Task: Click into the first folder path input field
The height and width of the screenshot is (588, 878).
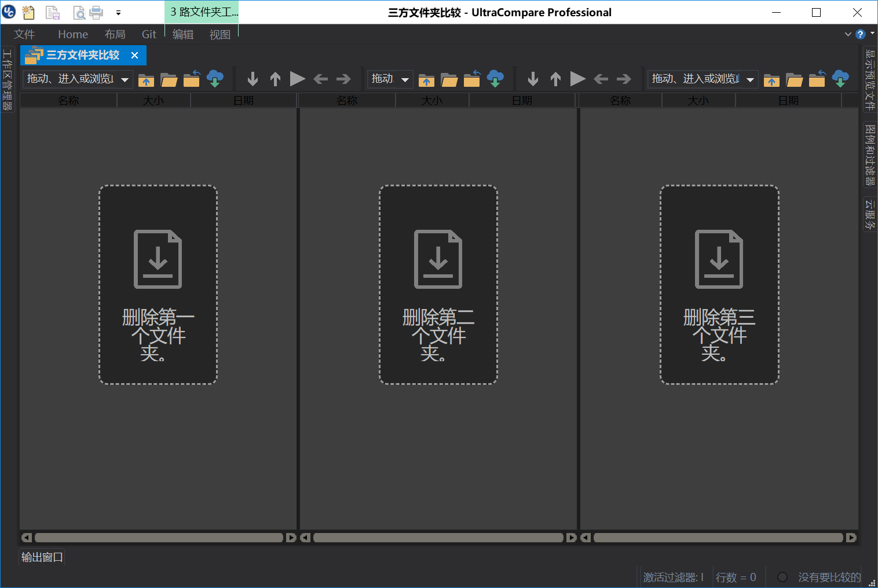Action: point(71,79)
